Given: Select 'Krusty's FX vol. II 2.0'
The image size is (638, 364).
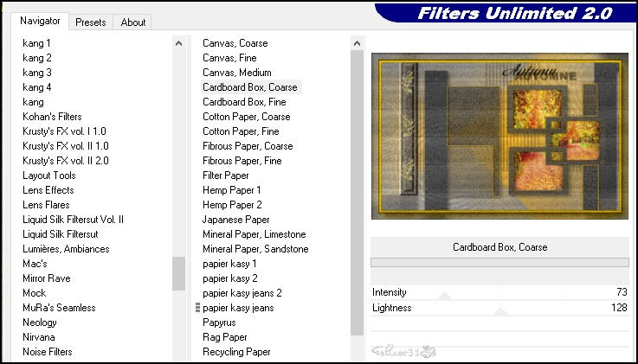Looking at the screenshot, I should (x=66, y=161).
